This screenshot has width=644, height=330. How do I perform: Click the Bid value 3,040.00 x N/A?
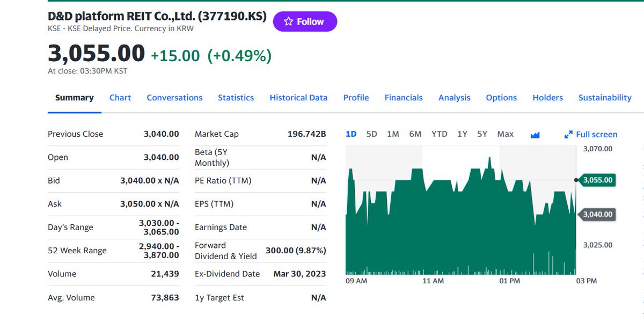[150, 181]
